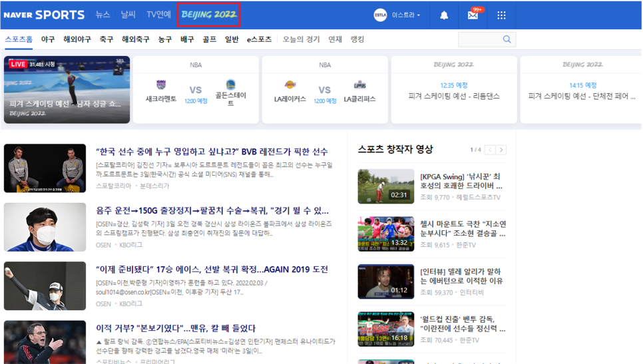Screen dimensions: 643x364
Task: Open the TV연예 top link
Action: pos(158,15)
